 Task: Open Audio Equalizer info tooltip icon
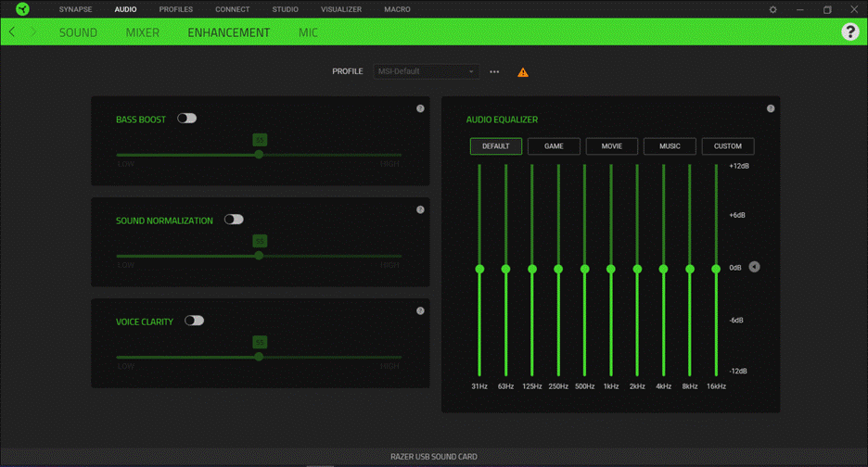click(771, 108)
